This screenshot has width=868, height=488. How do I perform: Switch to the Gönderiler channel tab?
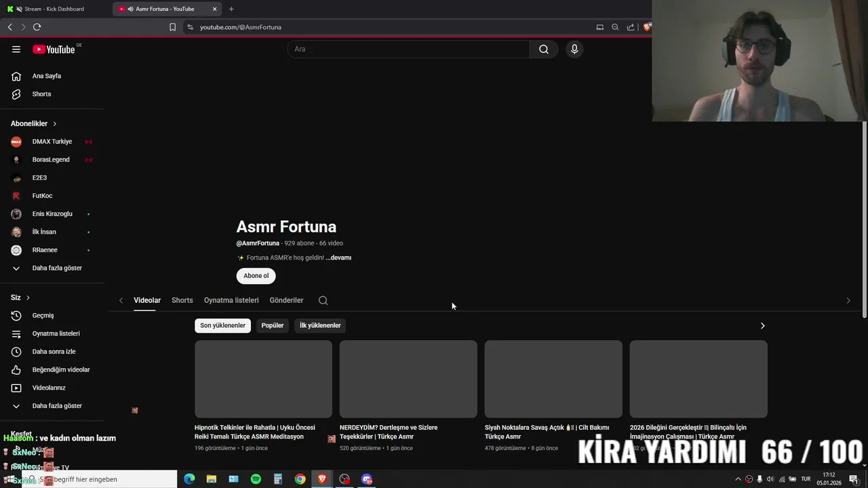coord(286,300)
